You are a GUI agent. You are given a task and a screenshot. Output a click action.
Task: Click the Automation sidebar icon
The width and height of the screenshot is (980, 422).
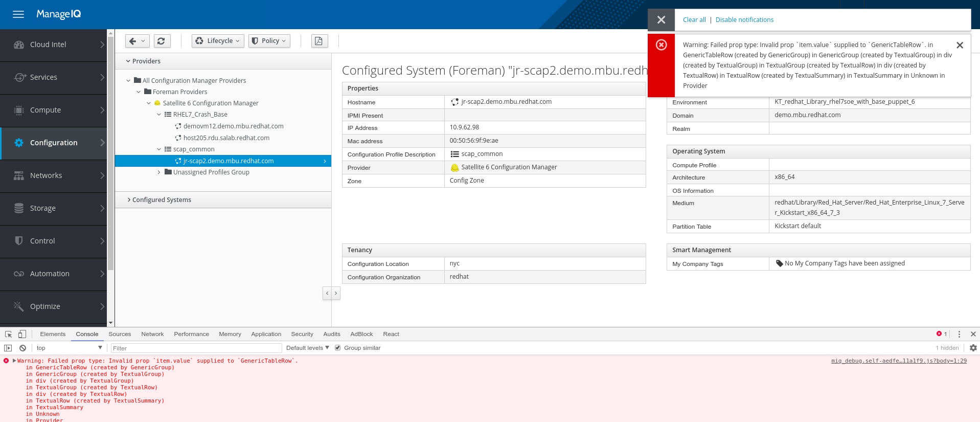tap(19, 274)
